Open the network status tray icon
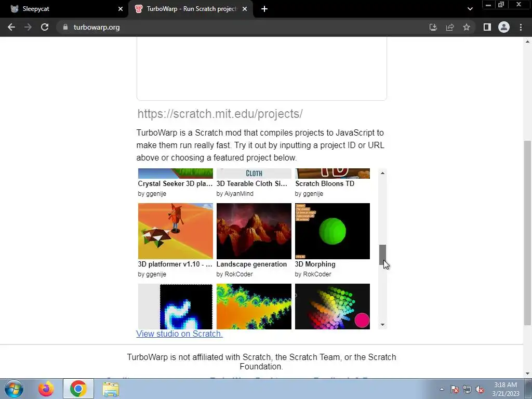532x399 pixels. click(467, 389)
